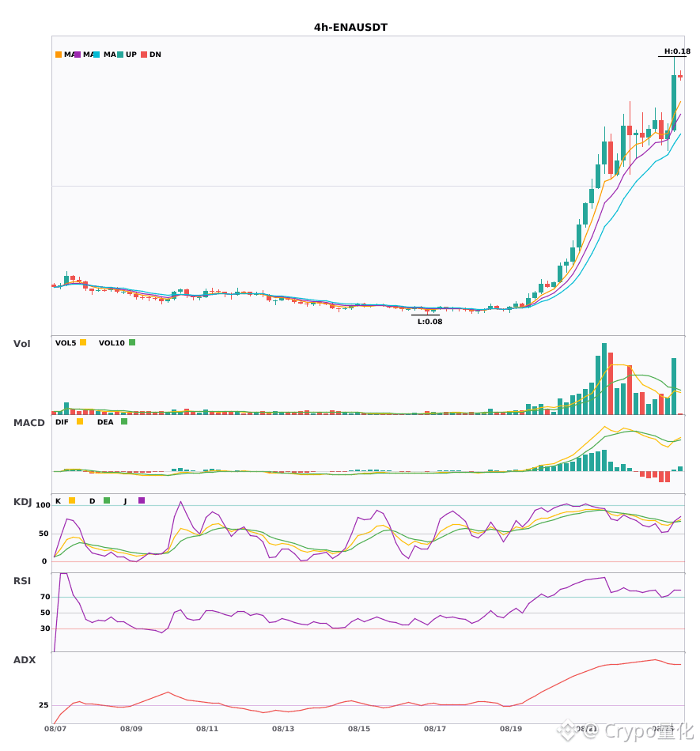Viewport: 700px width, 751px height.
Task: Click the 08/17 date label
Action: [x=435, y=729]
